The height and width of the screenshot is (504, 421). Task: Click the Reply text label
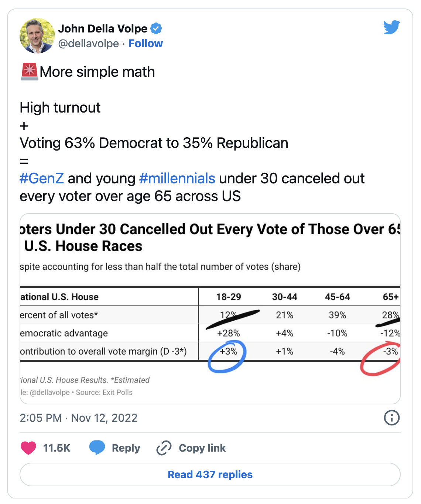pyautogui.click(x=126, y=448)
